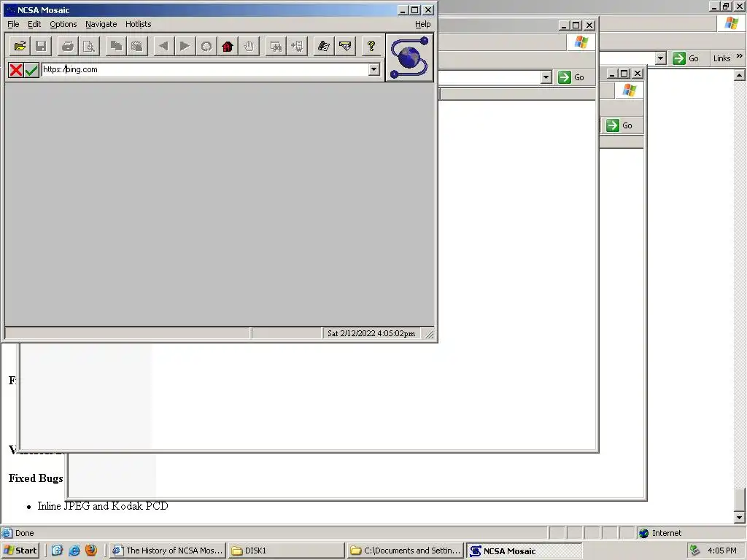Confirm URL with the green checkmark

(31, 70)
